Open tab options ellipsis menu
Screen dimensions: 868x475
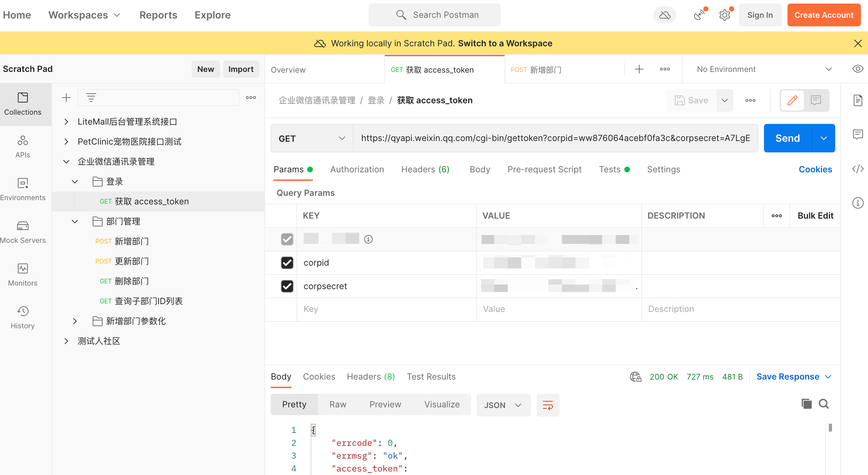tap(665, 69)
